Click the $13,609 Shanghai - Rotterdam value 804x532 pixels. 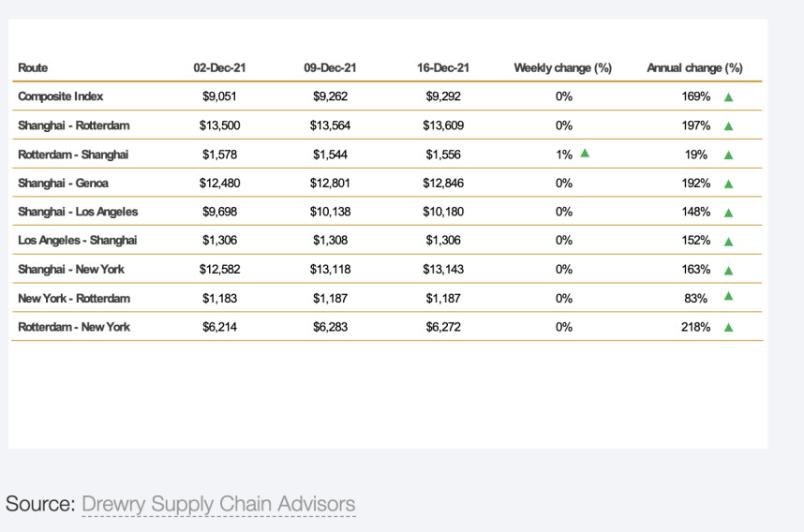(x=443, y=125)
